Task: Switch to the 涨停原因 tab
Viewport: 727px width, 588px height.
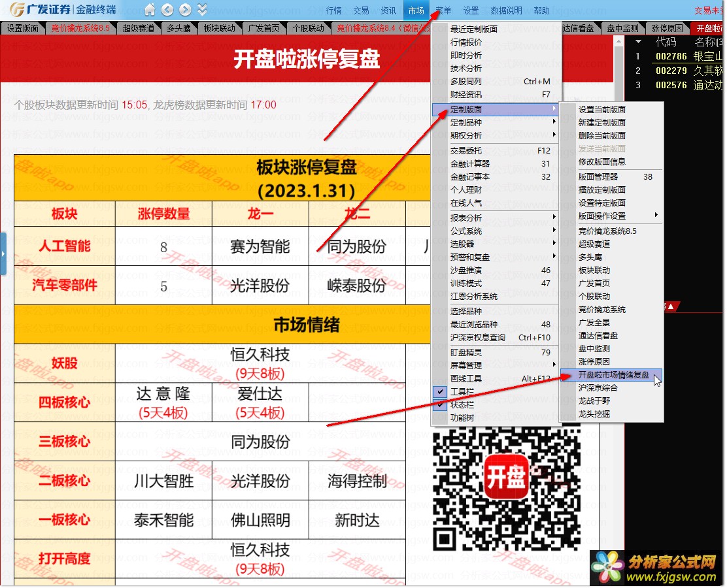Action: 668,28
